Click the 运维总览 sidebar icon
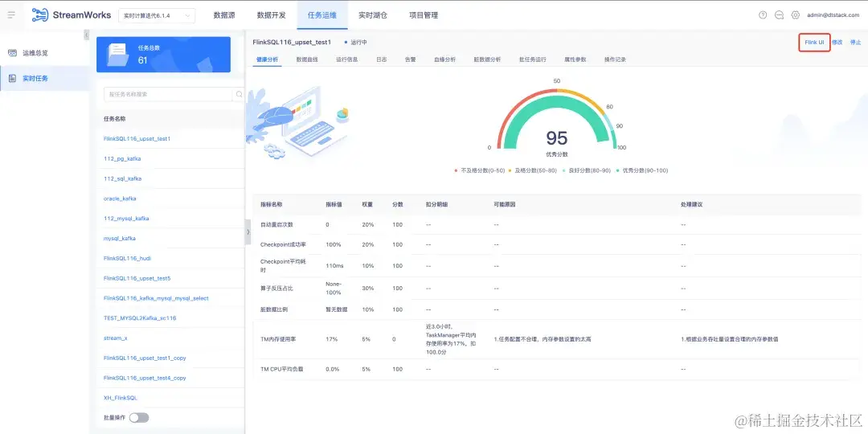 click(x=12, y=53)
